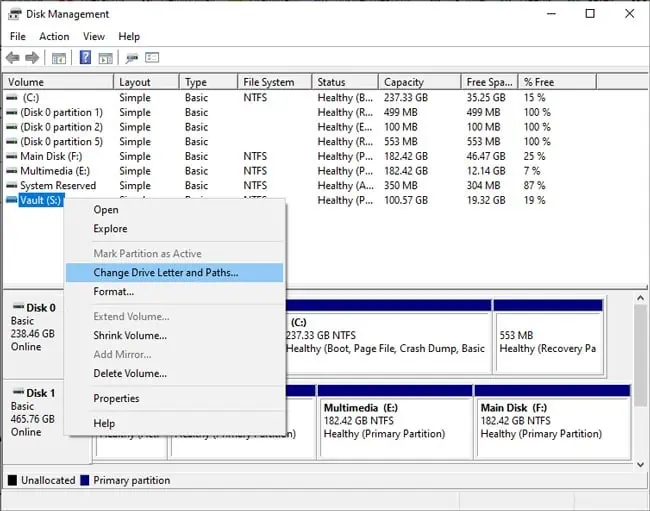Image resolution: width=650 pixels, height=511 pixels.
Task: Click the Multimedia (E:) partition block on Disk 1
Action: (395, 422)
